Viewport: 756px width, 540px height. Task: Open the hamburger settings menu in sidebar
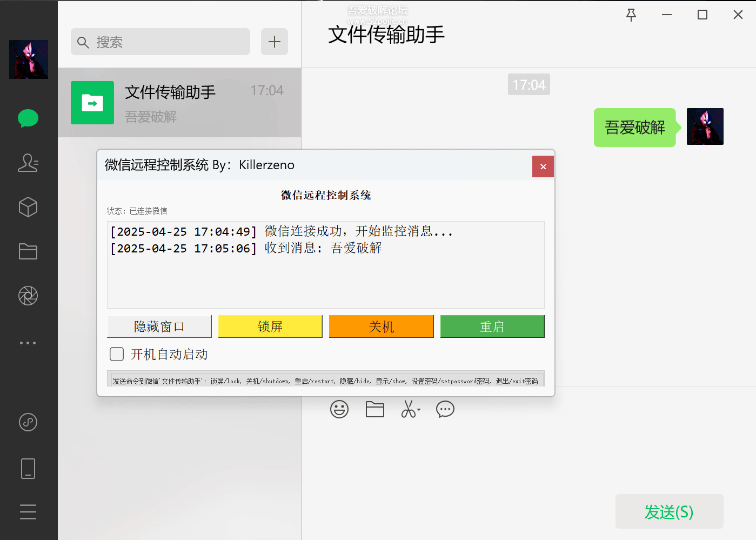pos(28,511)
